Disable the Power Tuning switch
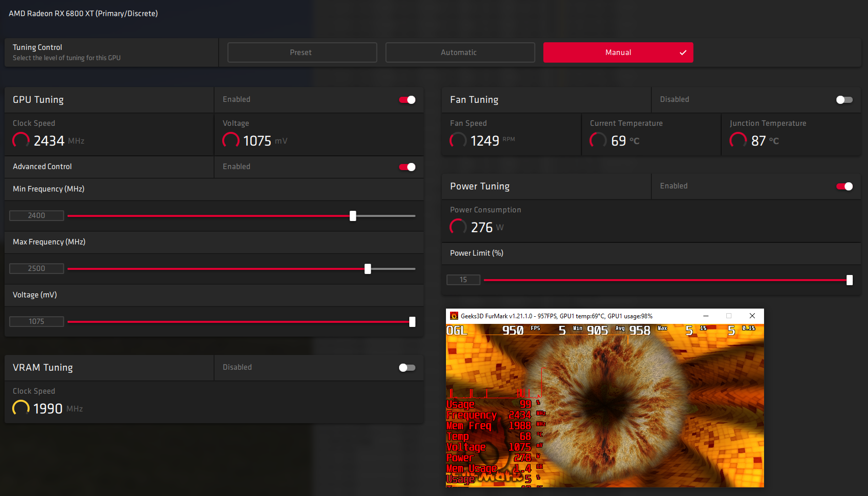Viewport: 868px width, 496px height. point(845,186)
